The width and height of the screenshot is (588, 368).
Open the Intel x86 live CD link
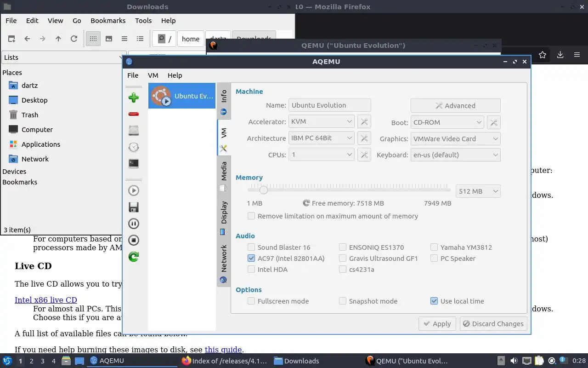46,300
